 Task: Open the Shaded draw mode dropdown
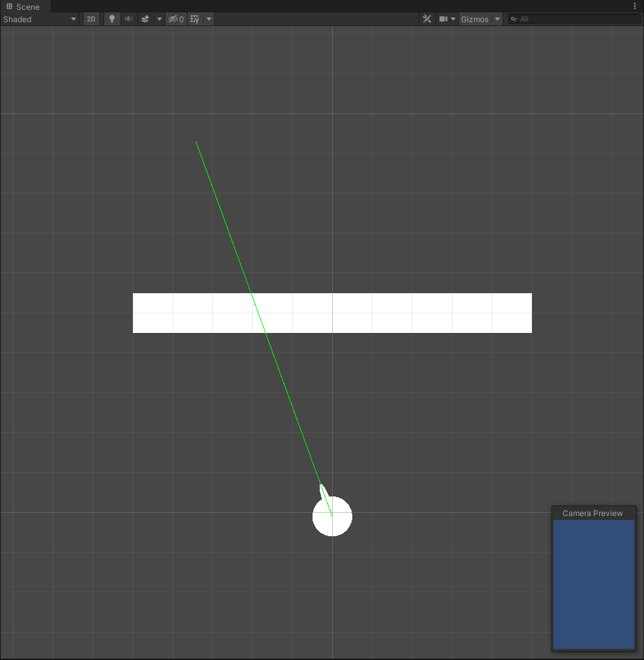pyautogui.click(x=39, y=19)
